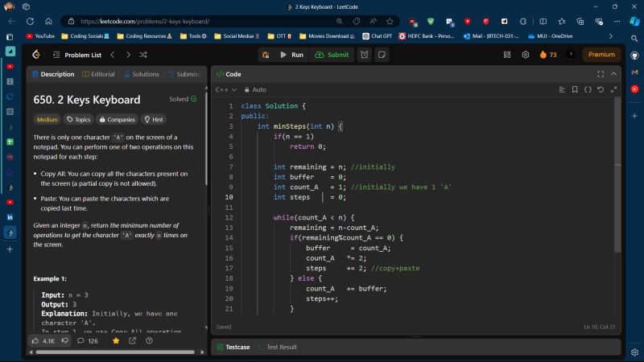Open the 126 comments
Viewport: 644px width, 362px height.
coord(88,340)
